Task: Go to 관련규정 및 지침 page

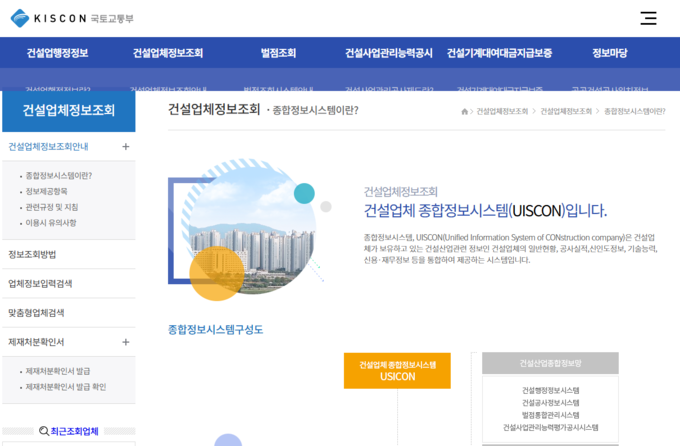Action: [x=52, y=207]
